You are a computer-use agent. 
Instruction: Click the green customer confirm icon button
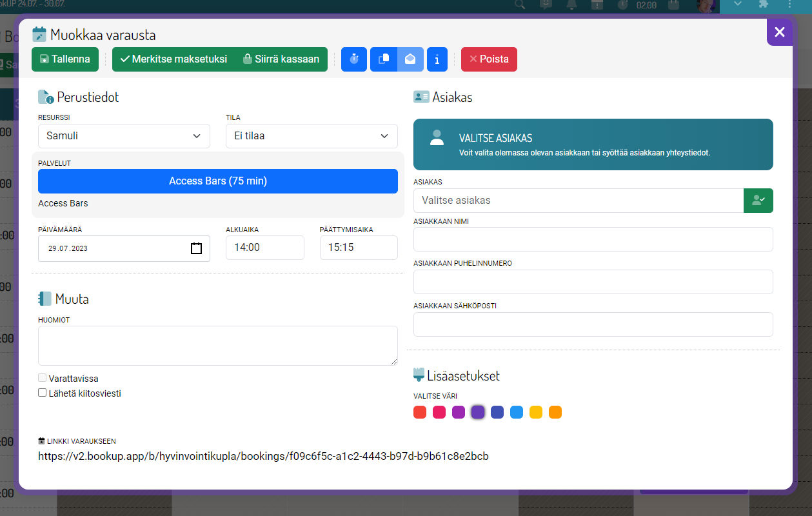click(758, 201)
